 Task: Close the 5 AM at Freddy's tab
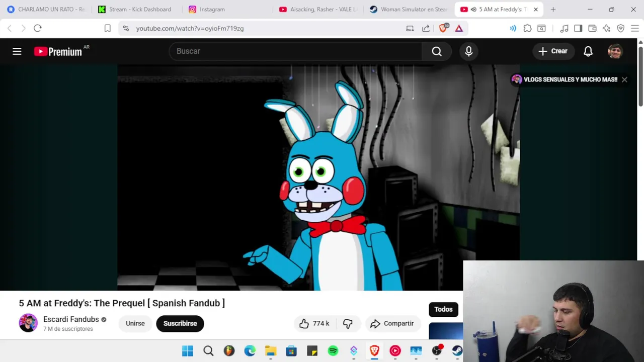535,9
